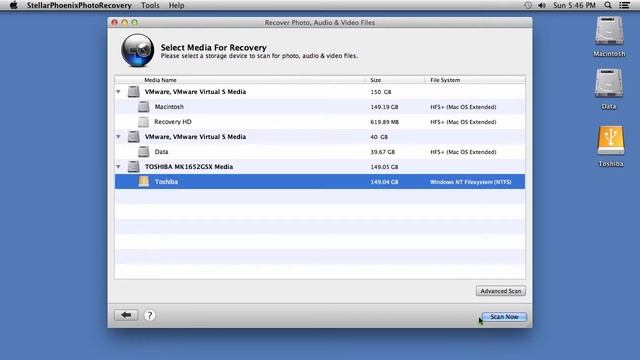The width and height of the screenshot is (640, 360).
Task: Open the Tools menu
Action: tap(150, 5)
